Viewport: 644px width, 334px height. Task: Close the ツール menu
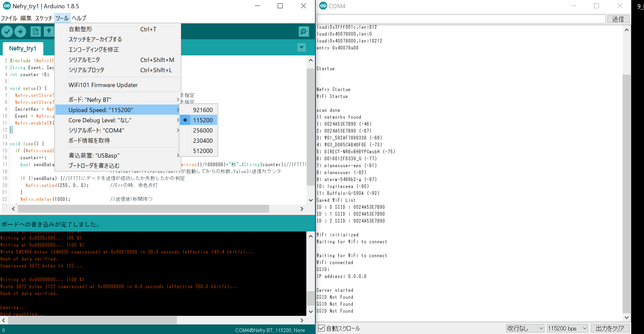(x=62, y=18)
